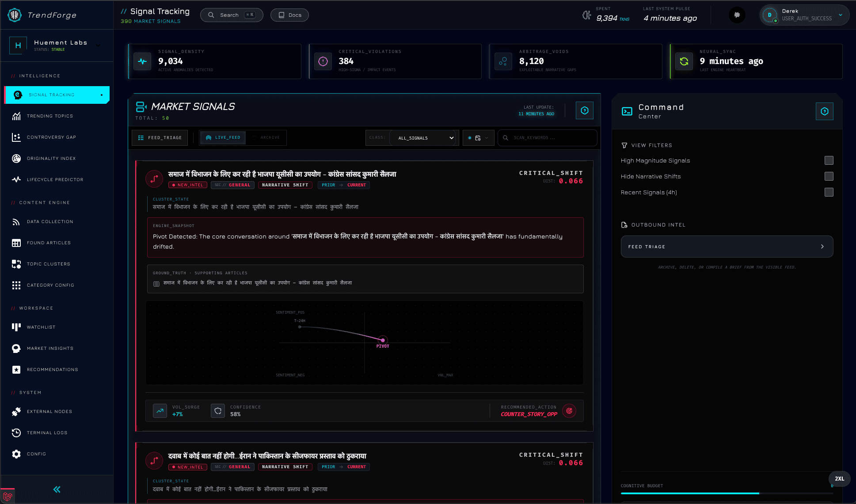Click the first signal's music note icon
Viewport: 856px width, 504px height.
point(154,179)
